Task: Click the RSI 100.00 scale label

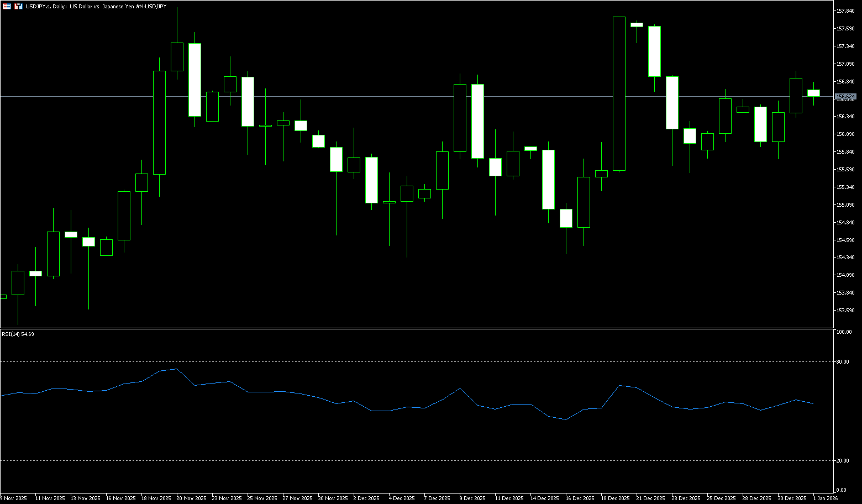Action: [844, 332]
